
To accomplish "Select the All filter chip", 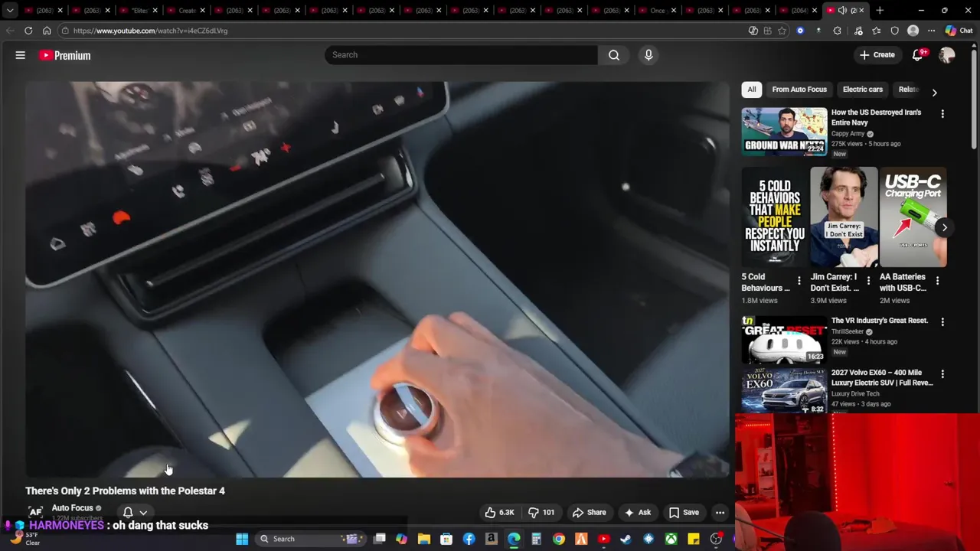I will tap(752, 90).
